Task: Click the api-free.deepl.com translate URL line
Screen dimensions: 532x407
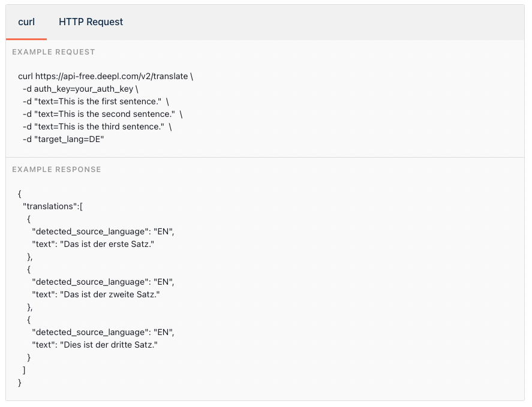Action: tap(106, 77)
